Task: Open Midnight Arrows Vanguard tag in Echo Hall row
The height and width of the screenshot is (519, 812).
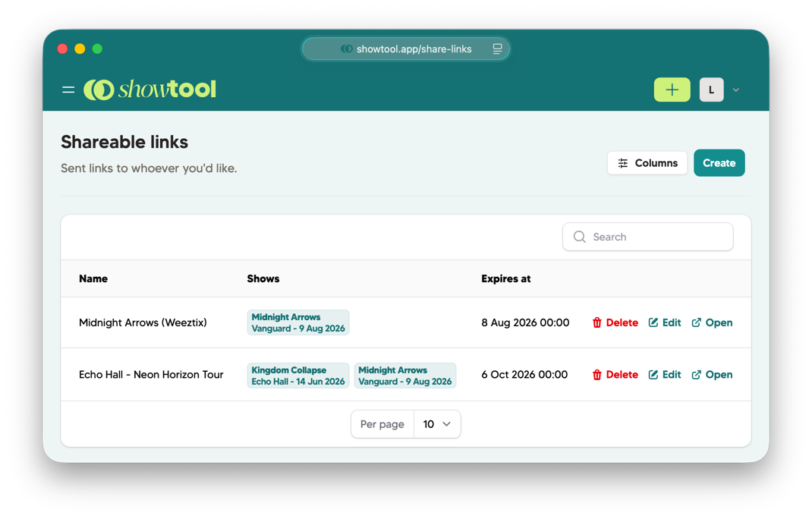Action: click(405, 376)
